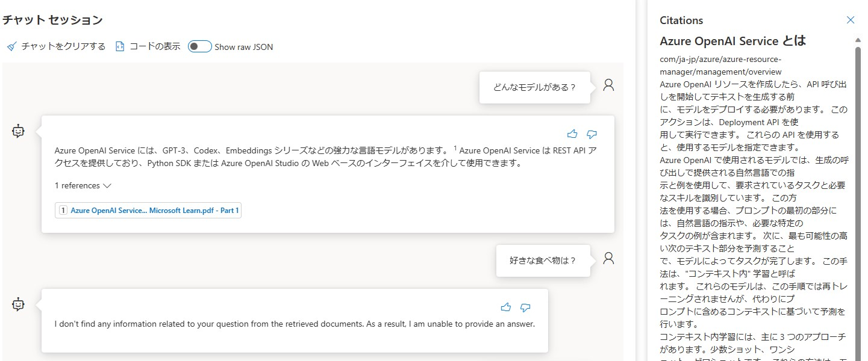Open citation Azure OpenAI Service... Microsoft Learn.pdf - Part 1

148,211
